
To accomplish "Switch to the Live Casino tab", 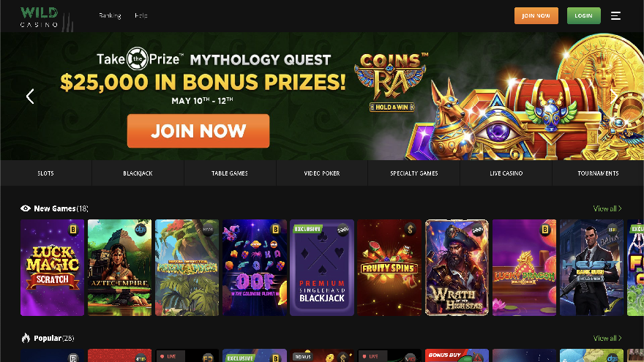I will [506, 173].
